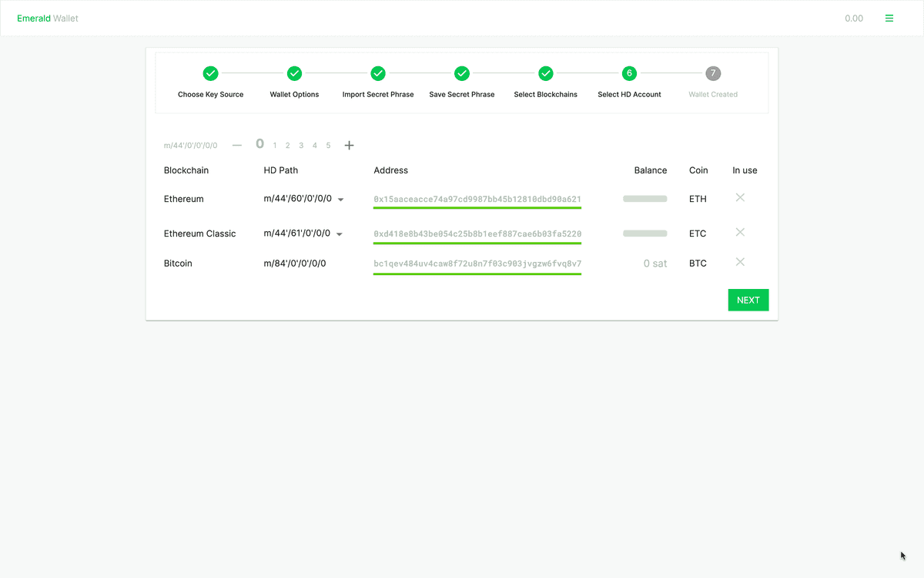Click the Ethereum balance loading bar
Image resolution: width=924 pixels, height=578 pixels.
644,199
